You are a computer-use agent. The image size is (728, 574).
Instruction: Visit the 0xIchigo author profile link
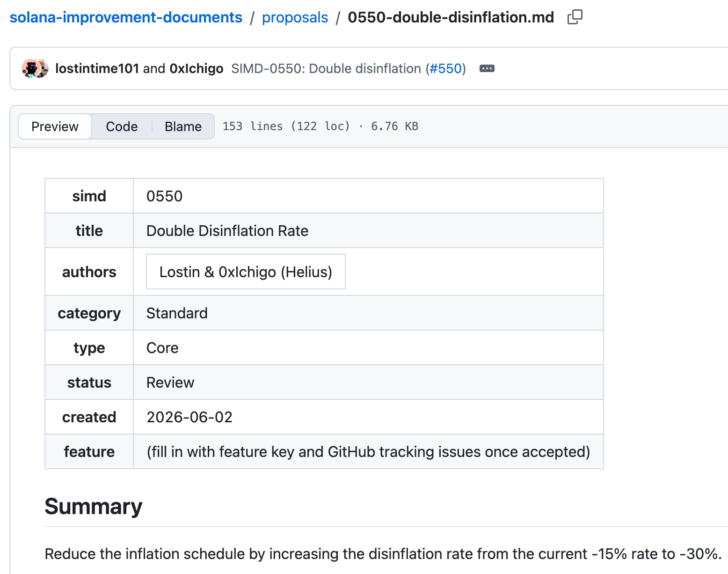click(x=196, y=68)
